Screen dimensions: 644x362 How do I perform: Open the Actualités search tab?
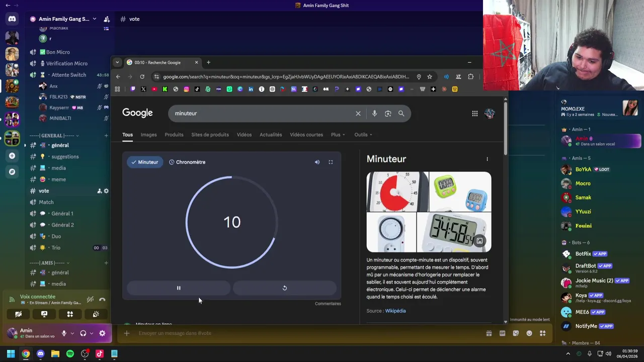(271, 135)
